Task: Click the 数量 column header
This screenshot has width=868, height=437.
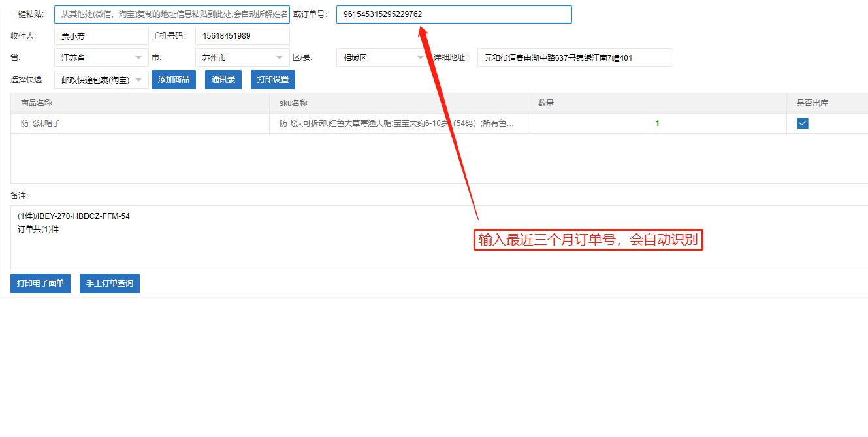Action: tap(546, 103)
